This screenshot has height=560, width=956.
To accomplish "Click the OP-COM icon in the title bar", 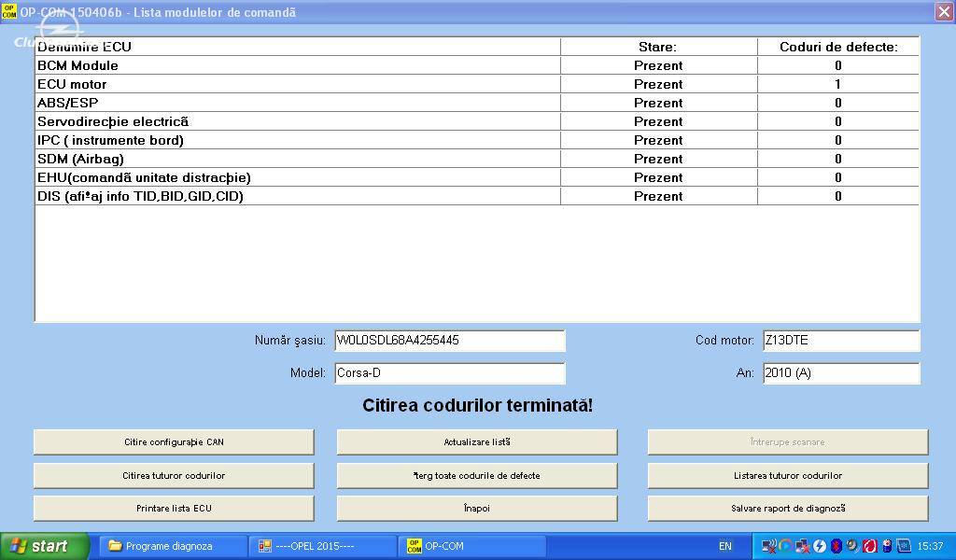I will coord(9,11).
